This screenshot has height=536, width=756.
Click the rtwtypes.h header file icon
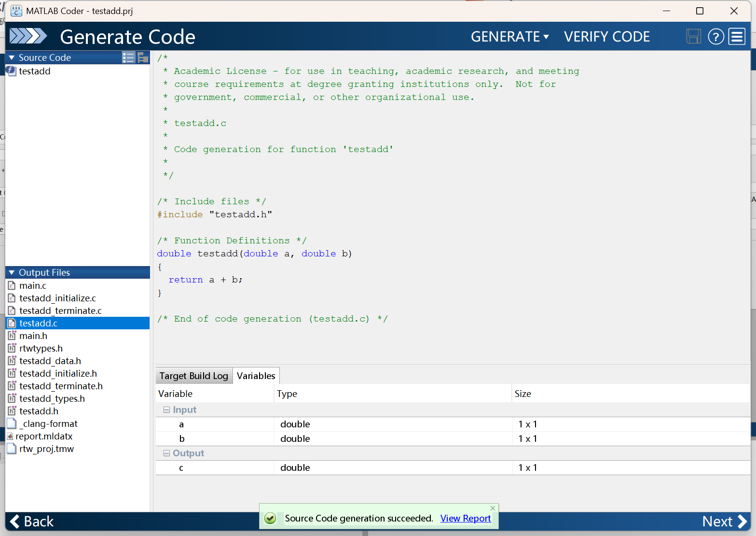[12, 348]
